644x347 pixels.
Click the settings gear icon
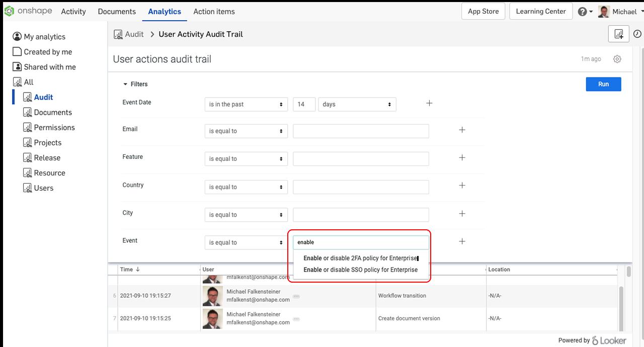pyautogui.click(x=617, y=59)
